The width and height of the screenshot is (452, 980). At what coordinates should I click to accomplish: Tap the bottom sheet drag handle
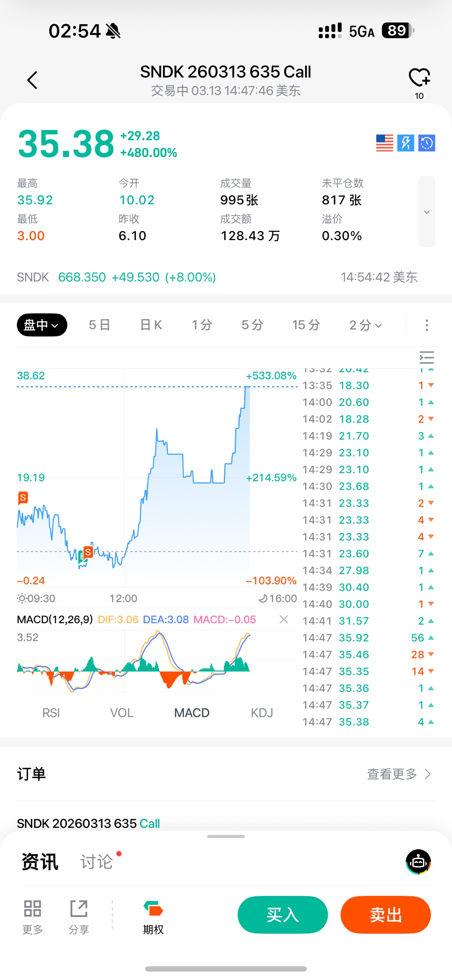pyautogui.click(x=226, y=836)
